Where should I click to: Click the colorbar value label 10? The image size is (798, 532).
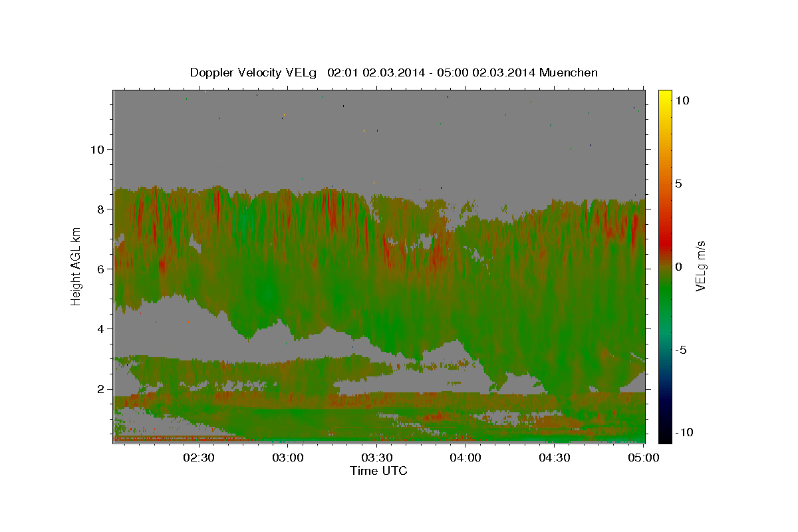coord(682,100)
